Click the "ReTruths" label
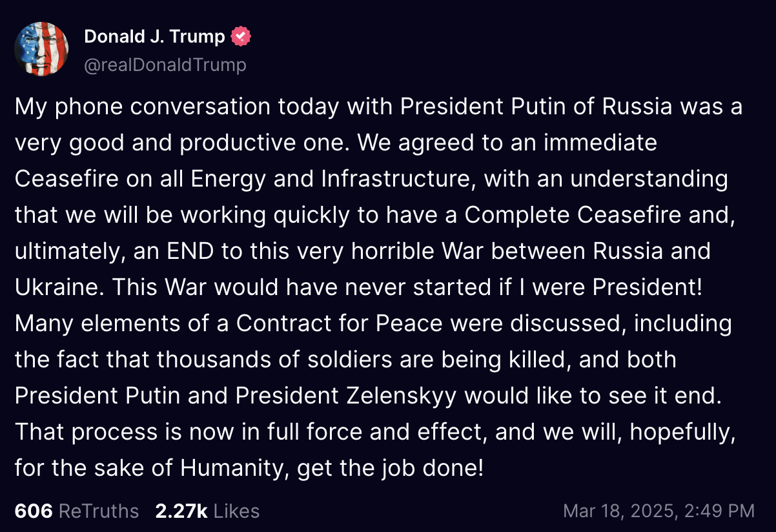Image resolution: width=776 pixels, height=532 pixels. [99, 511]
